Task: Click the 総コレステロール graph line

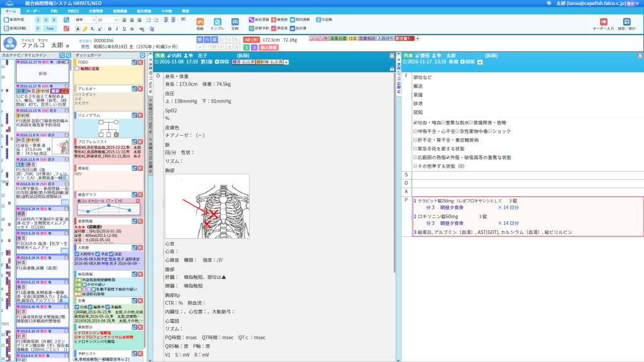Action: click(x=108, y=209)
